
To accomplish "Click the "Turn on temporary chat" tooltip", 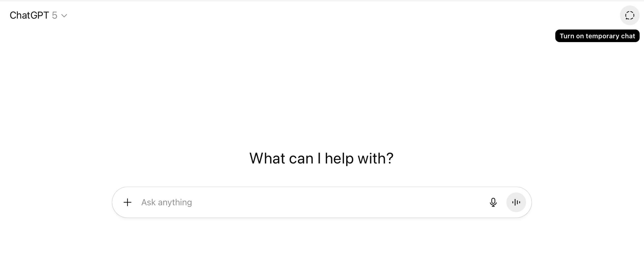I will [x=597, y=36].
